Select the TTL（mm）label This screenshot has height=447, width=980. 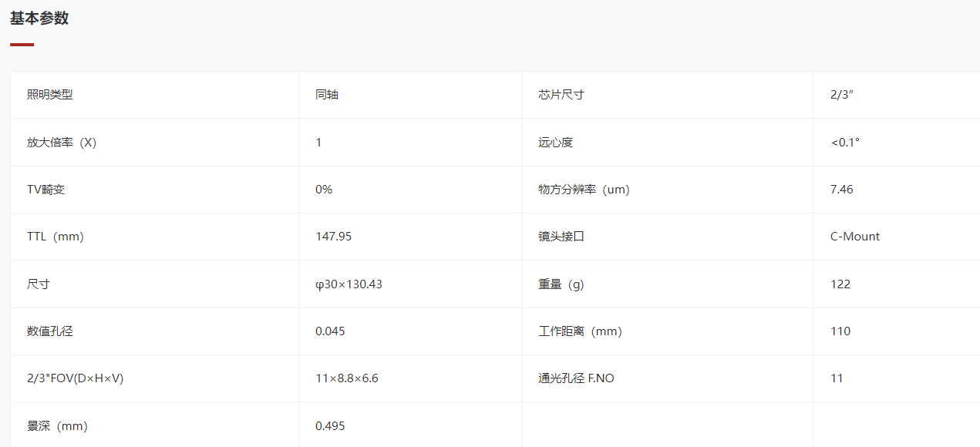tap(56, 237)
